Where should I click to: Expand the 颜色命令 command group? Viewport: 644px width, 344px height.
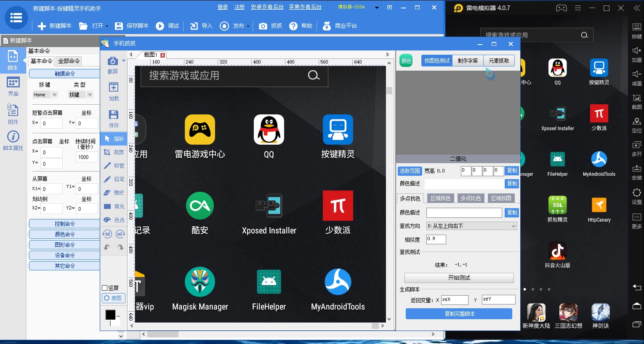[65, 234]
